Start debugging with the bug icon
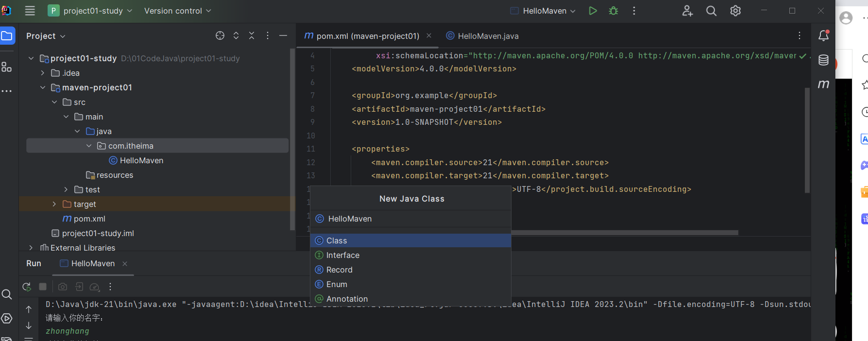 (613, 11)
